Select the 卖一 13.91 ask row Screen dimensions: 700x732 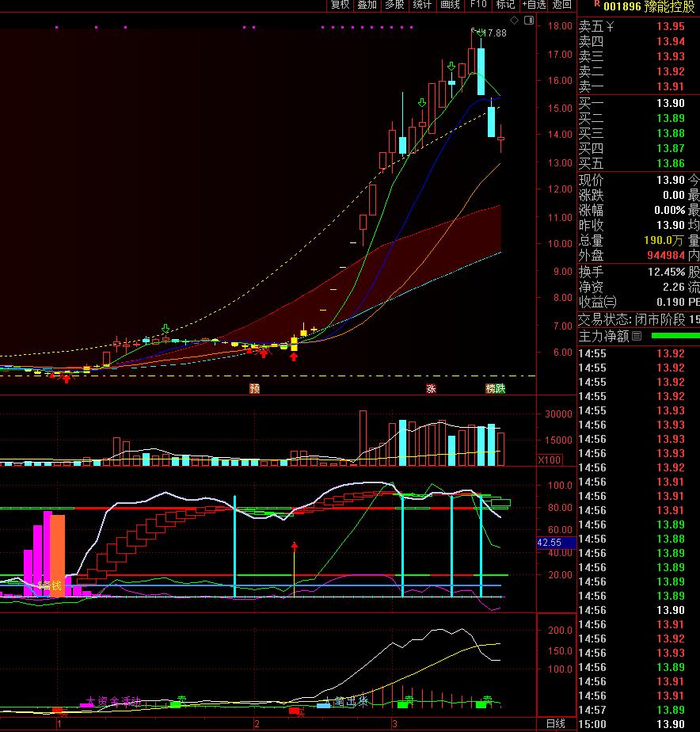click(638, 86)
